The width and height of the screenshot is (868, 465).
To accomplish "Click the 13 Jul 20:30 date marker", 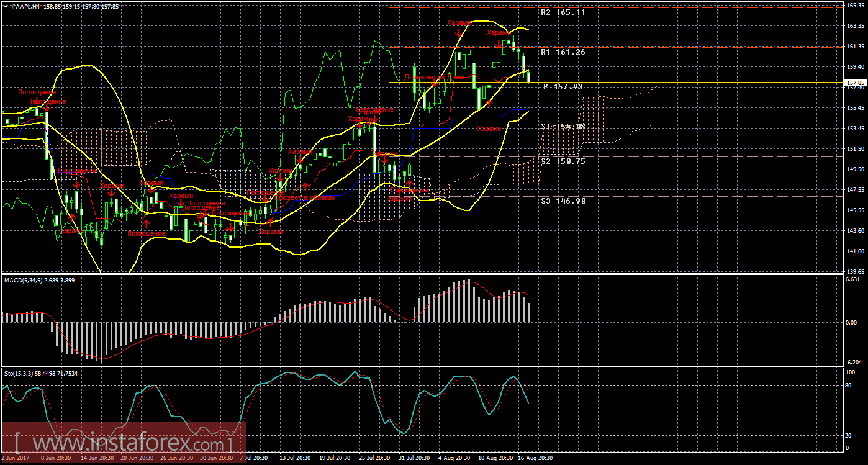I will click(x=296, y=459).
